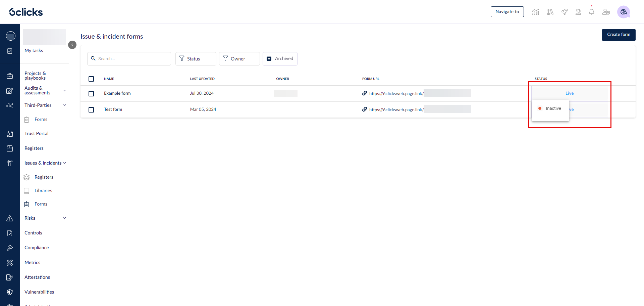Screen dimensions: 644x306
Task: Open the top-level Registers menu item
Action: [x=34, y=148]
